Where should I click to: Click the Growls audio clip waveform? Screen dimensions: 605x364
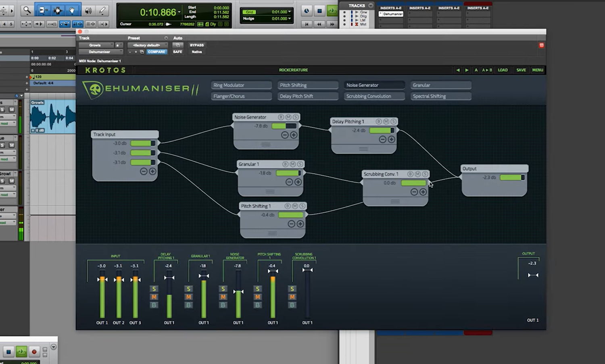click(52, 117)
